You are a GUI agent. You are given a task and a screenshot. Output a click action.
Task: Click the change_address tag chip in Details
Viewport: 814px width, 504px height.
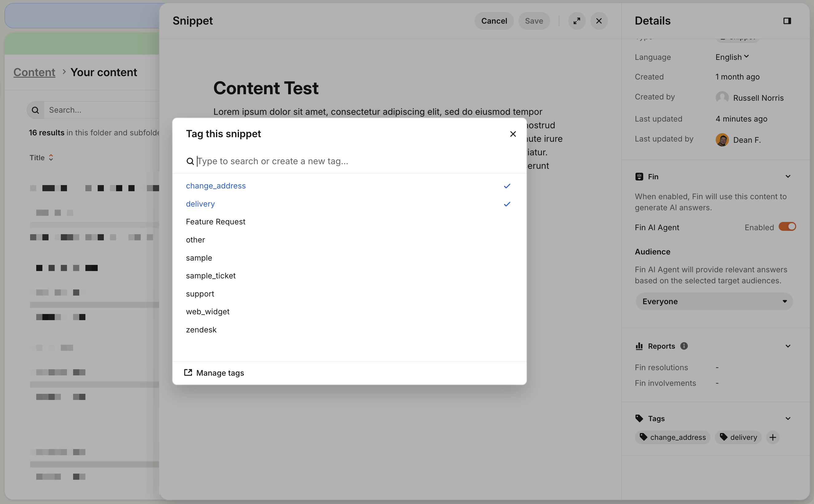tap(673, 437)
